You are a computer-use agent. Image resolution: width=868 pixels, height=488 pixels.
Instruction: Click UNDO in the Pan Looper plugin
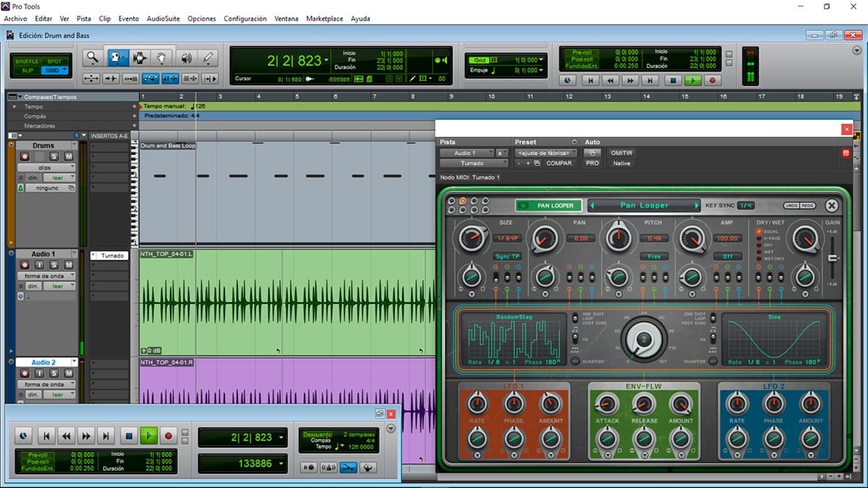[x=792, y=206]
